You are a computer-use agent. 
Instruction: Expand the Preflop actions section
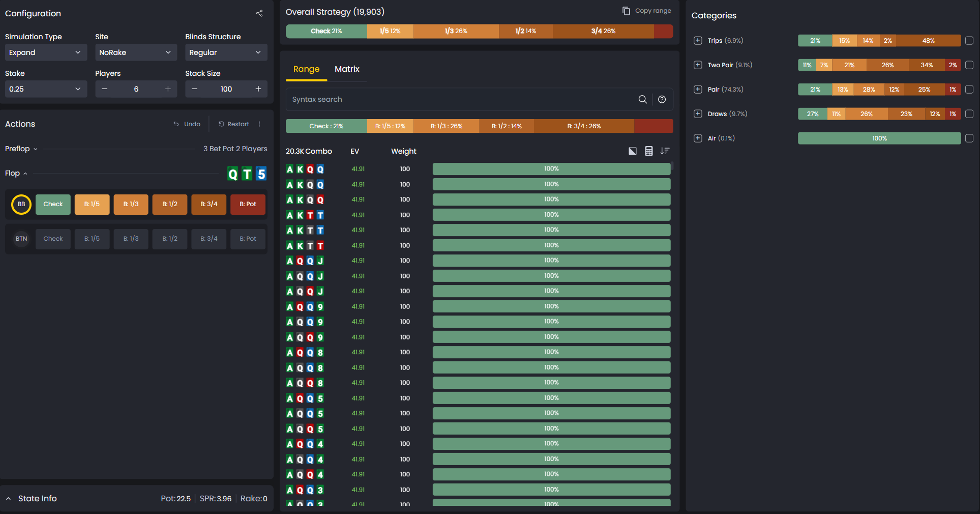tap(21, 149)
